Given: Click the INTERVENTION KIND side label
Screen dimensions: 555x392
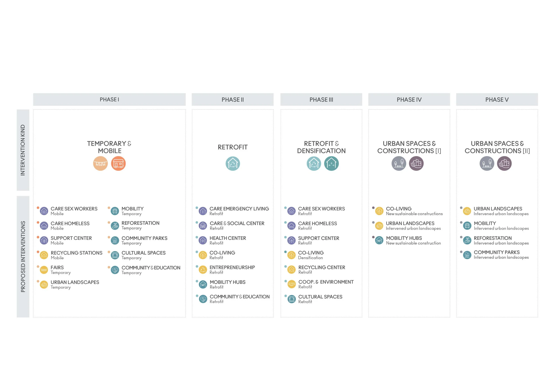Looking at the screenshot, I should 23,150.
